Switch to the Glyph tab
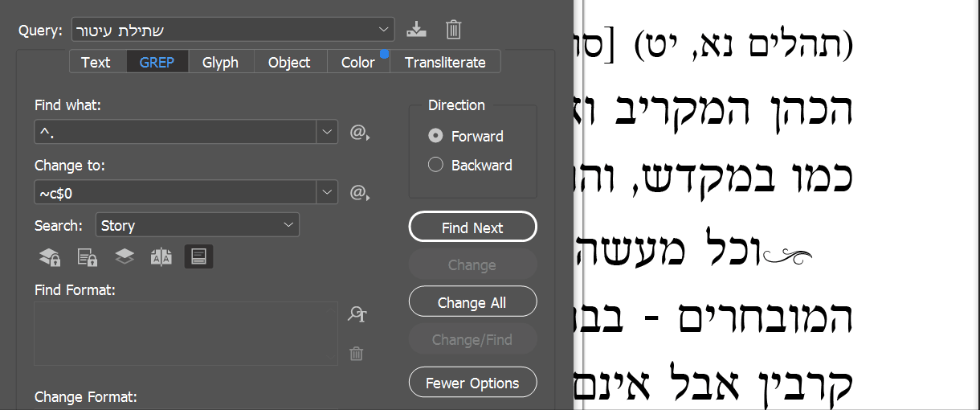 pos(220,62)
